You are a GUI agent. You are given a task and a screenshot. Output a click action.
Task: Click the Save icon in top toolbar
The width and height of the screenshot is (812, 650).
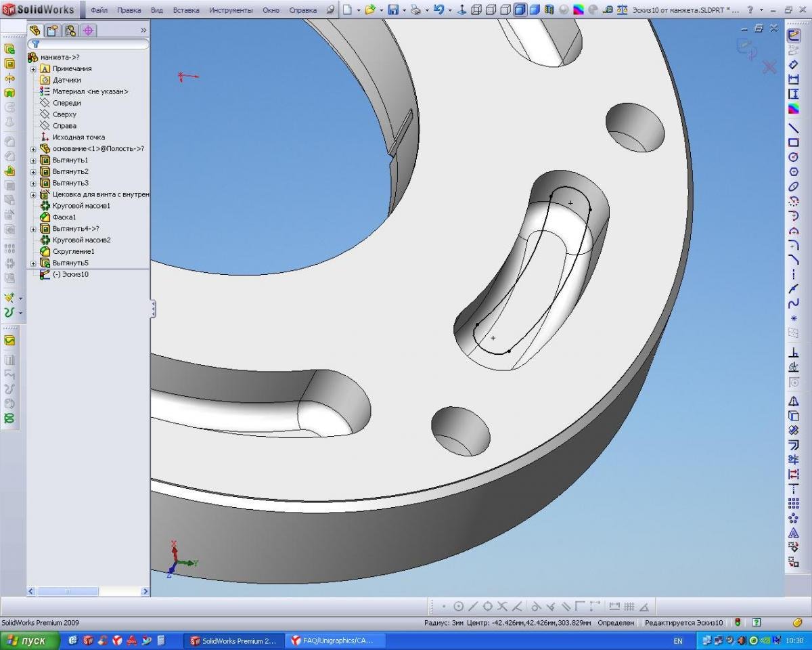tap(392, 9)
